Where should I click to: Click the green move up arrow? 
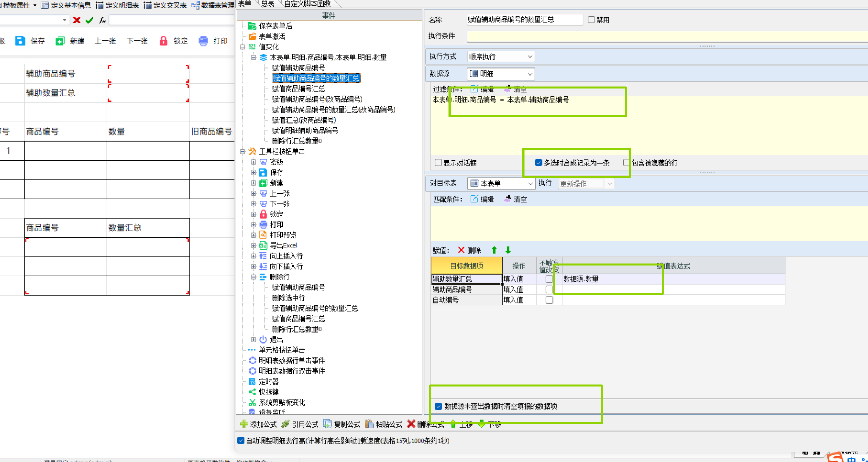[x=494, y=250]
